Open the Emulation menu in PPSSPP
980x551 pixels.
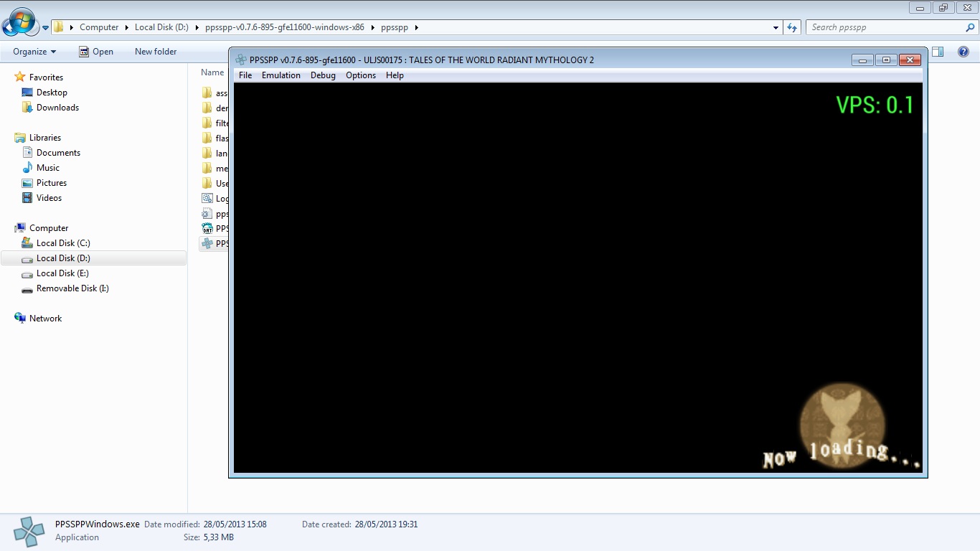pos(281,75)
